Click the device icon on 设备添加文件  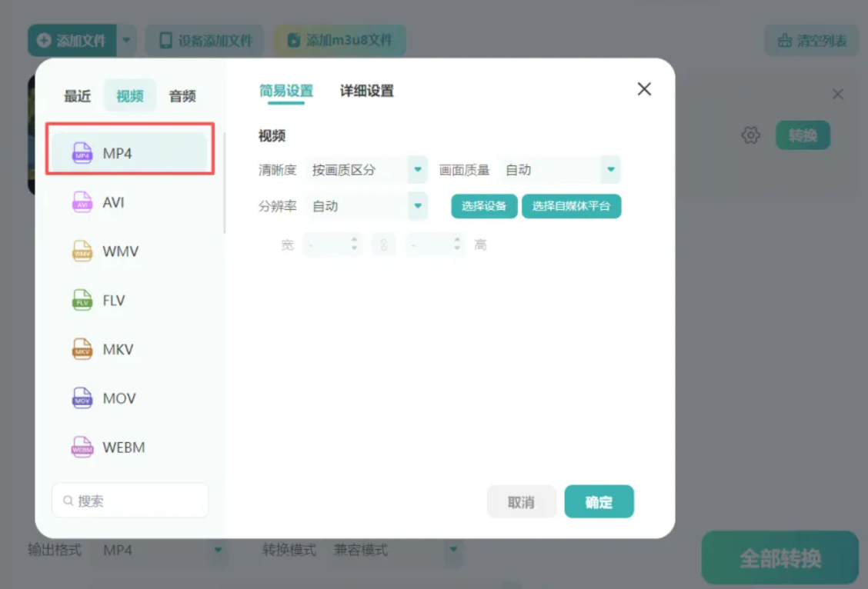pos(165,41)
